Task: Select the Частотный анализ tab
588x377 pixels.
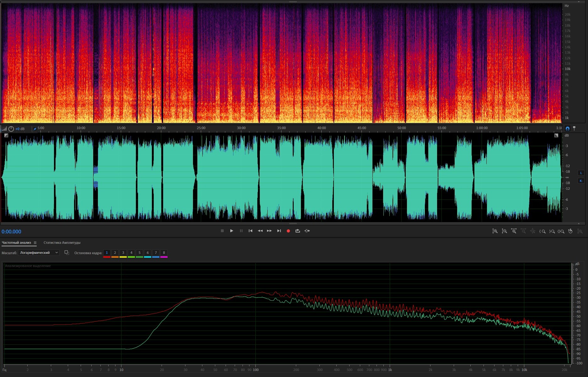Action: (16, 243)
